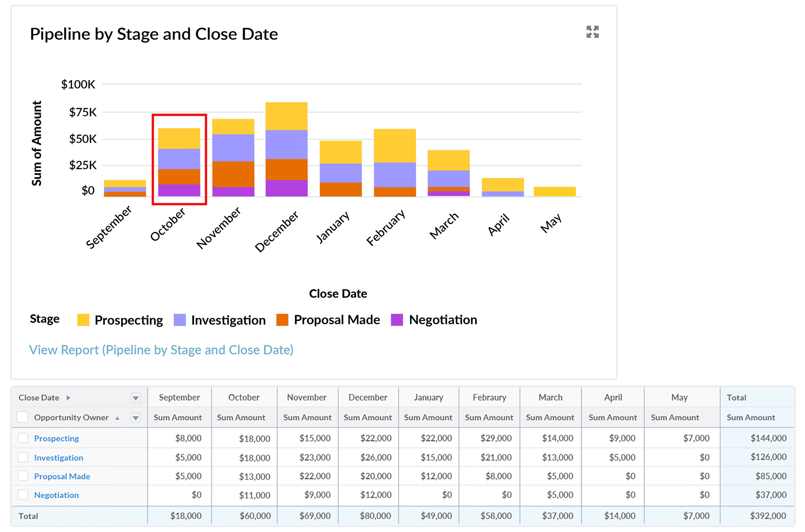Check the select-all checkbox by Opportunity Owner

pos(22,417)
